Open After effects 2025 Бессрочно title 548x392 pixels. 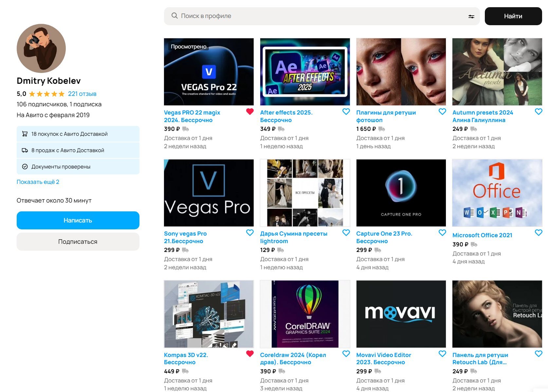(286, 116)
